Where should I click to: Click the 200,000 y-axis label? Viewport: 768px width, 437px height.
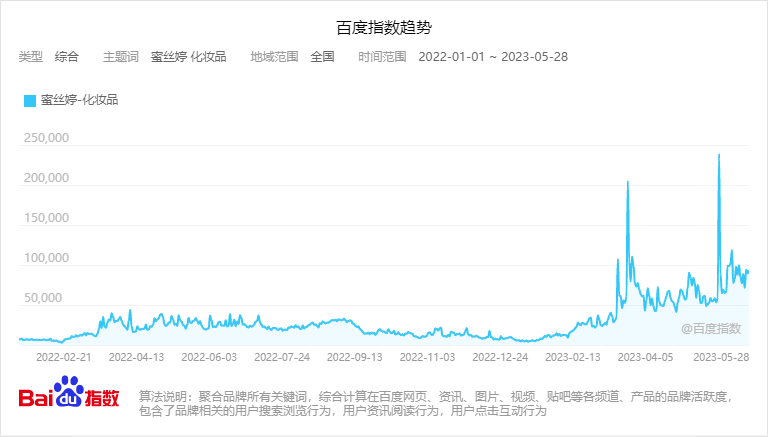[47, 178]
